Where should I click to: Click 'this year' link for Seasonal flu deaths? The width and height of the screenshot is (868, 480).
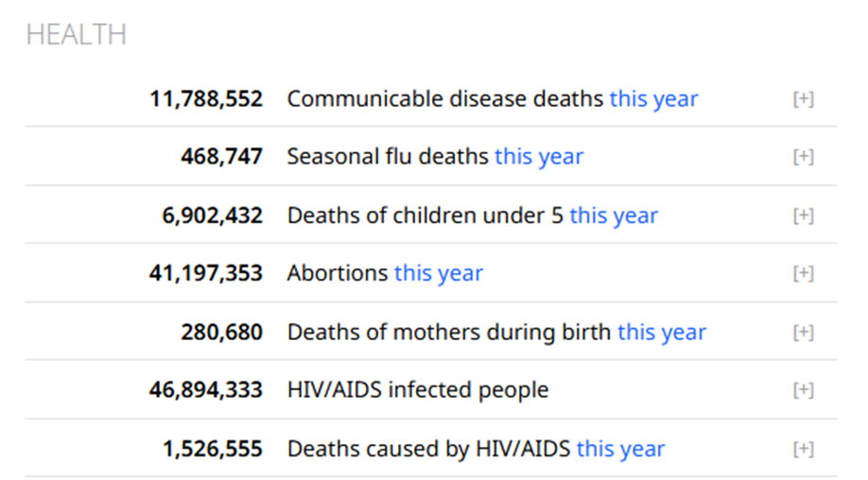point(539,157)
